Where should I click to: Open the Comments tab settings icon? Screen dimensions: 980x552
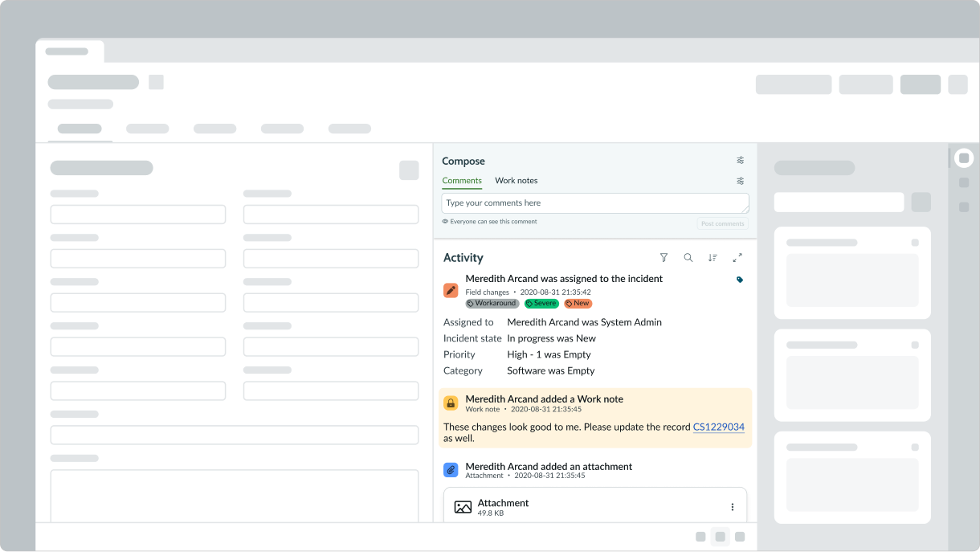741,181
